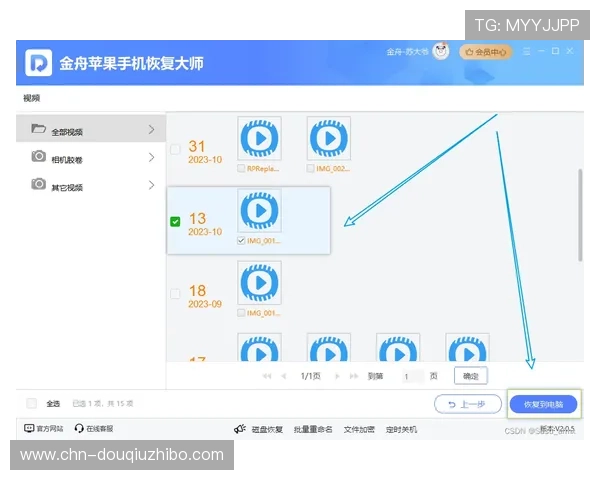Image resolution: width=600 pixels, height=480 pixels.
Task: Open the user avatar profile picture
Action: (441, 51)
